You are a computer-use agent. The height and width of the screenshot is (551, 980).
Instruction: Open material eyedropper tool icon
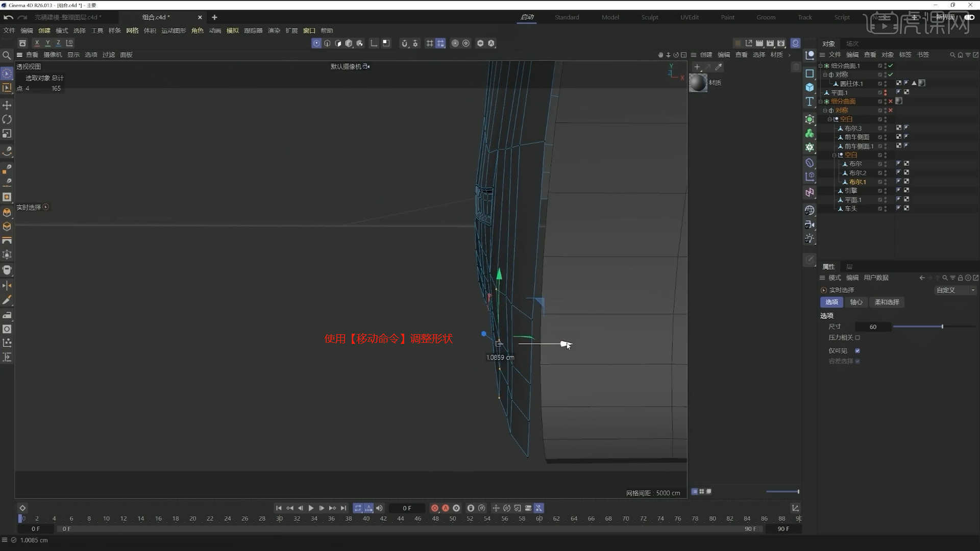tap(719, 67)
